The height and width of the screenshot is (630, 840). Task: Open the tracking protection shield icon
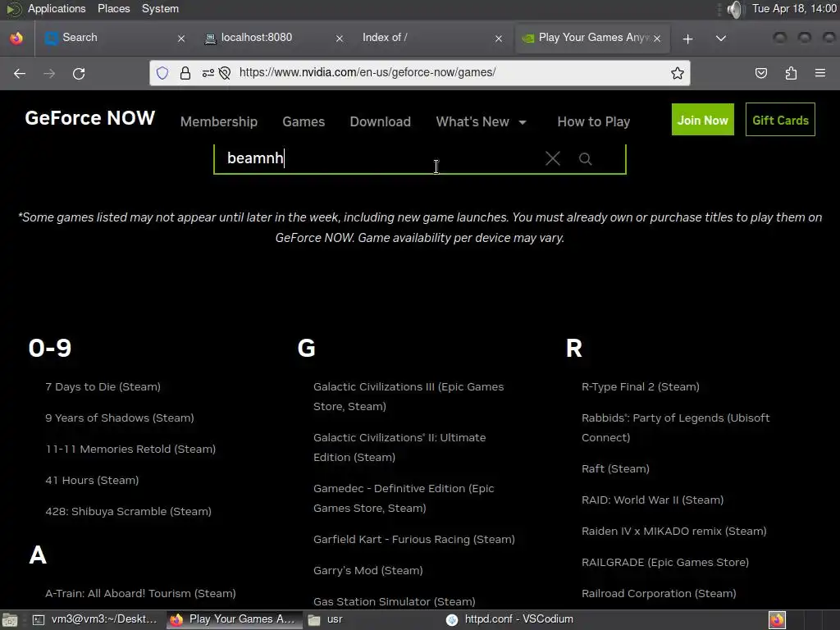(x=162, y=73)
